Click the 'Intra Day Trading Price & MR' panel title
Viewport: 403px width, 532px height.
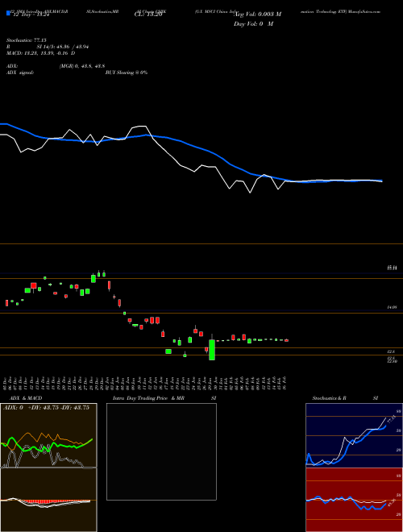(148, 398)
